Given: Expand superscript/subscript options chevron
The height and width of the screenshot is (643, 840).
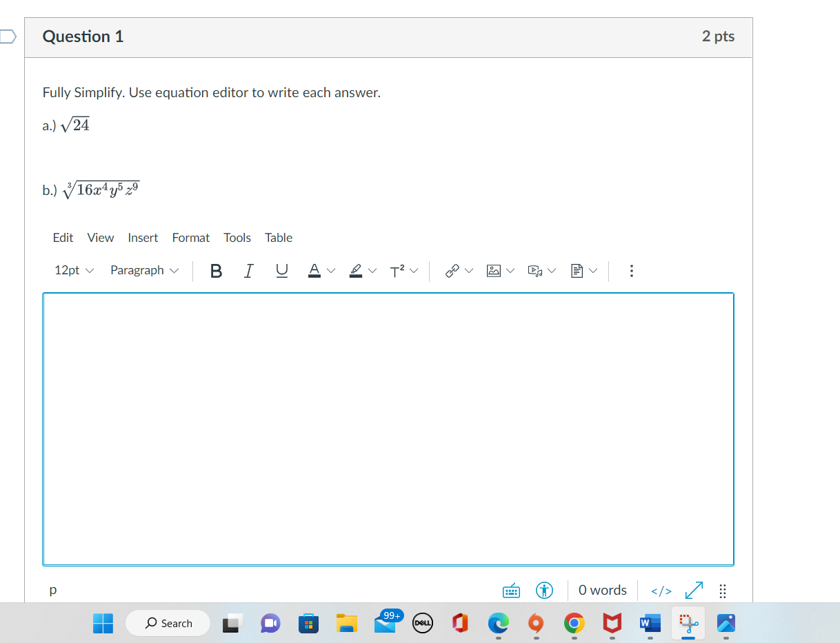Looking at the screenshot, I should pyautogui.click(x=414, y=271).
